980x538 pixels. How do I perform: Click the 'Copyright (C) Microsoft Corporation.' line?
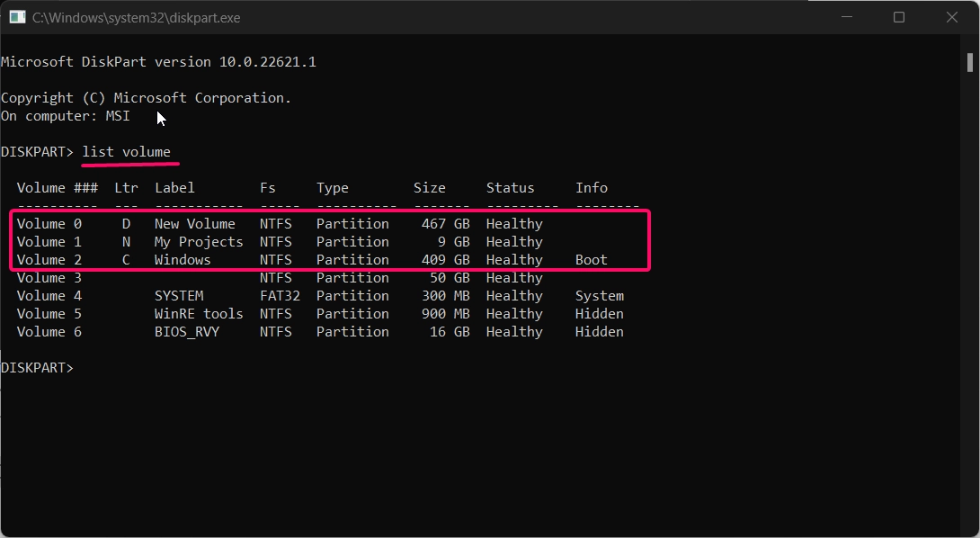tap(147, 97)
